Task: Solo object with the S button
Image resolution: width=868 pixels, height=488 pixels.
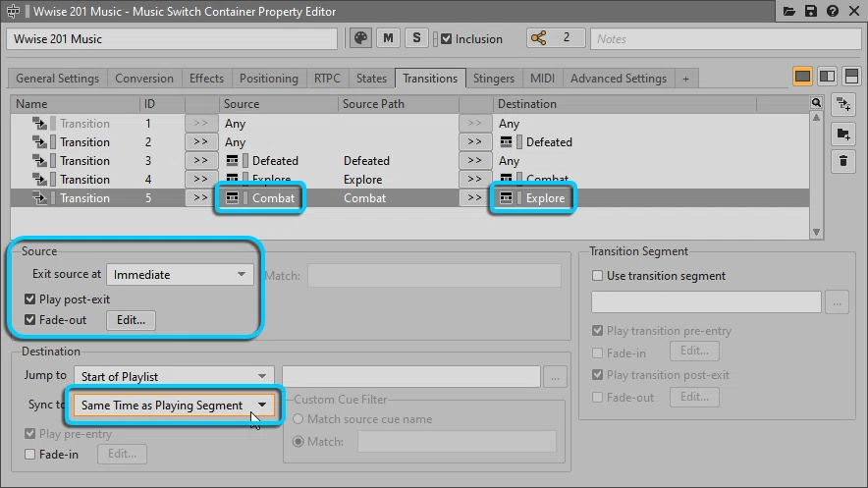Action: (416, 38)
